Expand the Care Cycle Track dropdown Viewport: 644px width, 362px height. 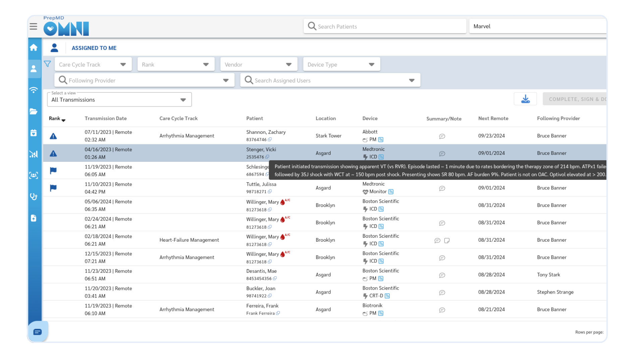pyautogui.click(x=93, y=64)
